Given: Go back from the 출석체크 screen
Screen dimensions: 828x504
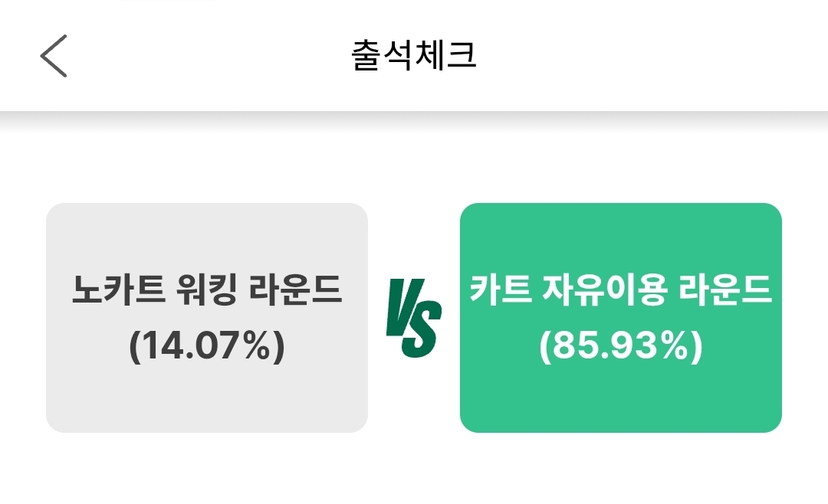Looking at the screenshot, I should (x=54, y=56).
